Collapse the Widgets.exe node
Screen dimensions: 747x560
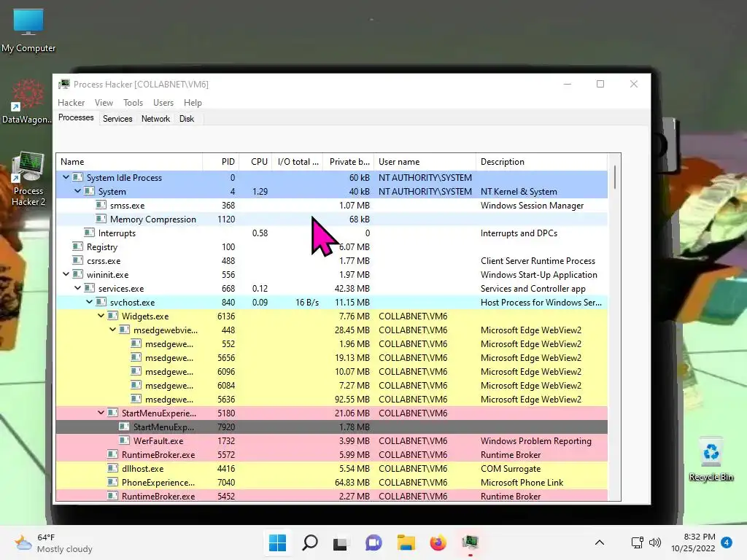101,316
